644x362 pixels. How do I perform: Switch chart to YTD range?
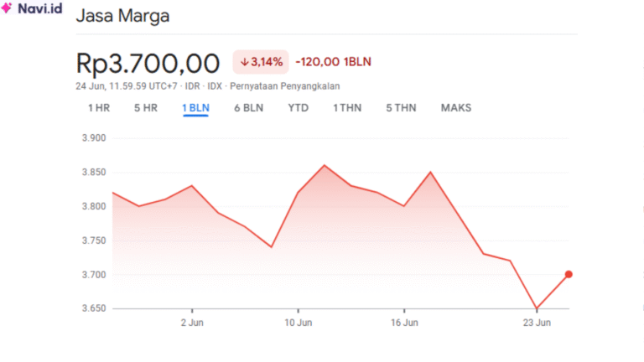[299, 108]
